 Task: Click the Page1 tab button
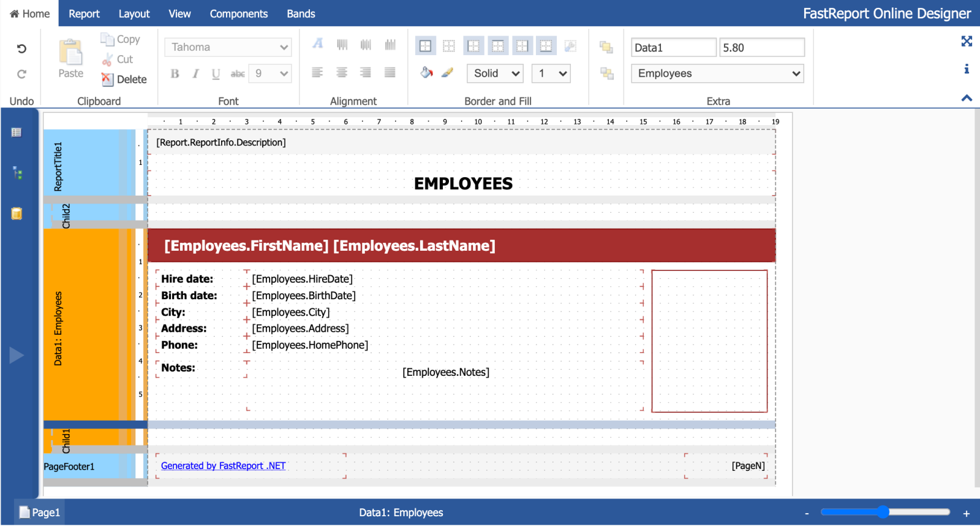point(40,513)
